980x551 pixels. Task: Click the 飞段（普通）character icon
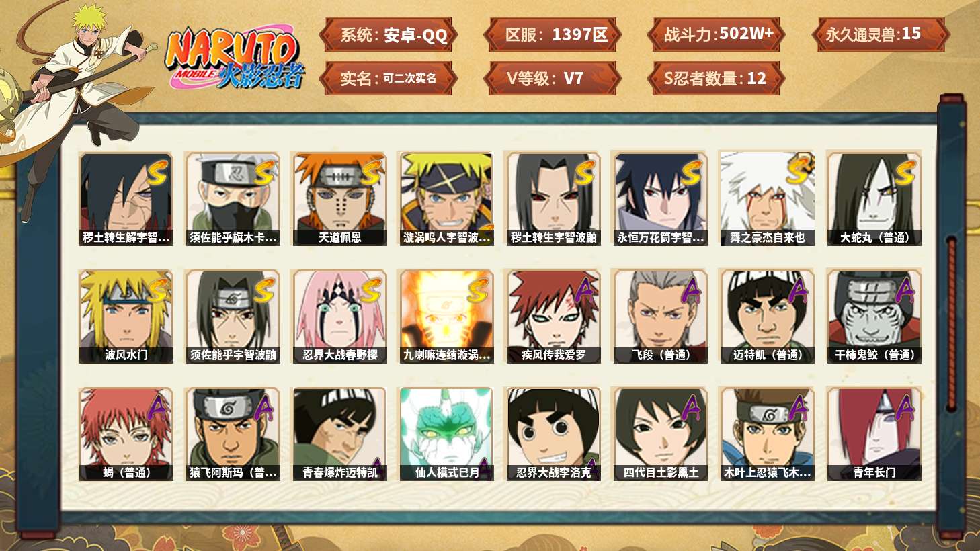click(661, 316)
